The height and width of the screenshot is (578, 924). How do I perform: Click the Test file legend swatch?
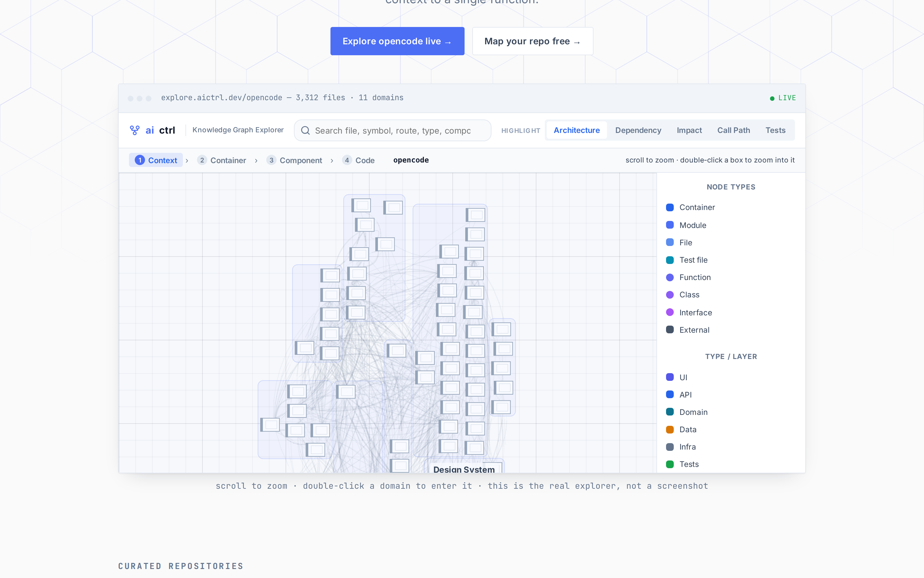point(670,260)
